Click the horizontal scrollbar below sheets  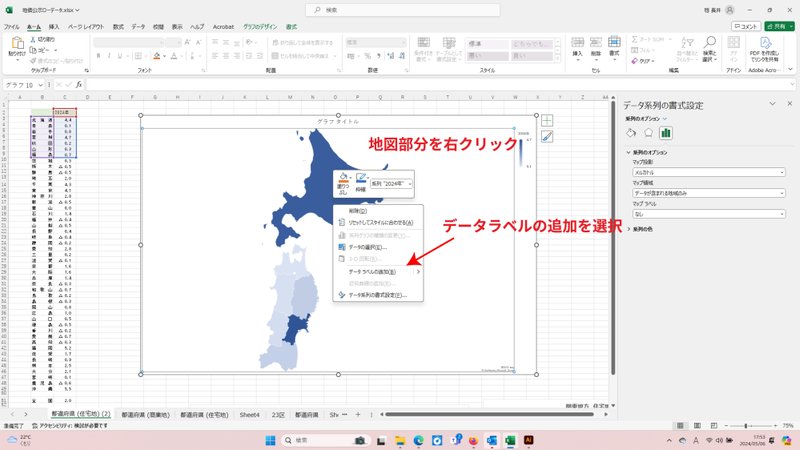point(489,415)
